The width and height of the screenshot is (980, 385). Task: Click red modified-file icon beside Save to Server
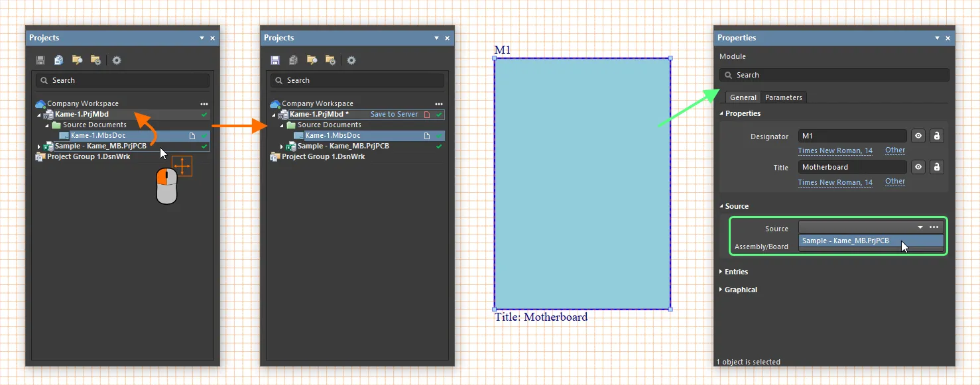[x=427, y=115]
